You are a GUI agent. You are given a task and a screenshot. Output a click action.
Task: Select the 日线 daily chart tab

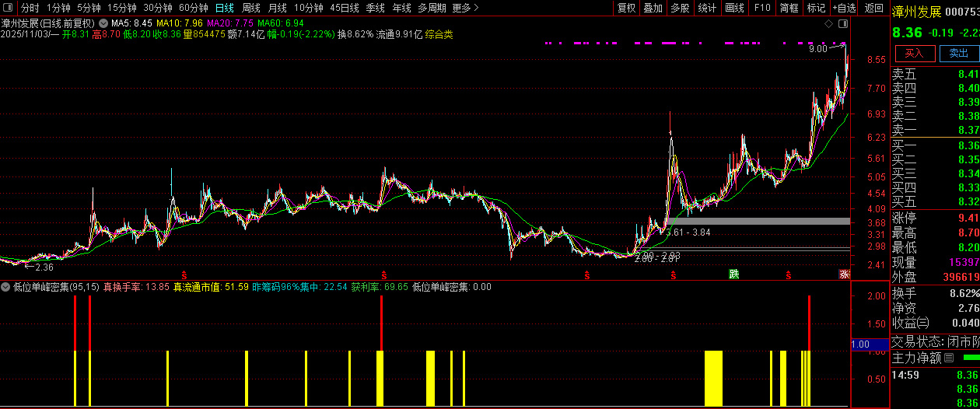tap(224, 8)
